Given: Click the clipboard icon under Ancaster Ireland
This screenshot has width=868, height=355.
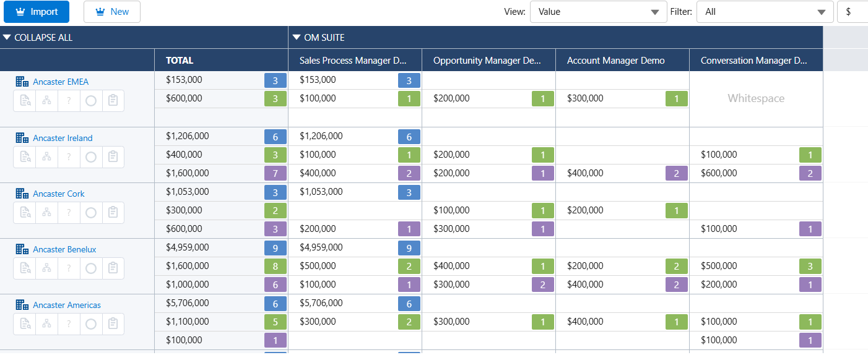Looking at the screenshot, I should pyautogui.click(x=113, y=157).
